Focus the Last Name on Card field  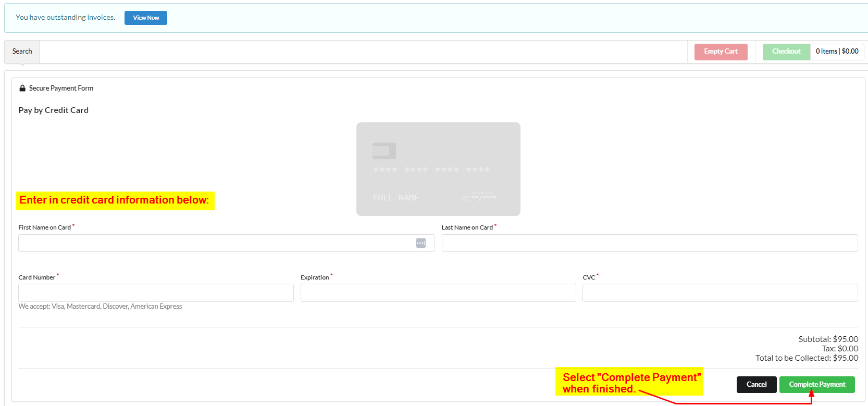(x=650, y=243)
